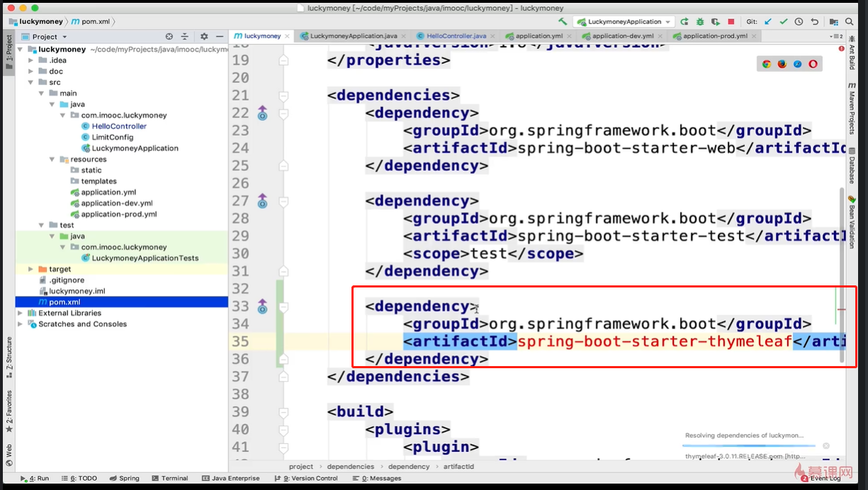This screenshot has height=490, width=868.
Task: Start debugging with the green bug icon
Action: click(701, 22)
